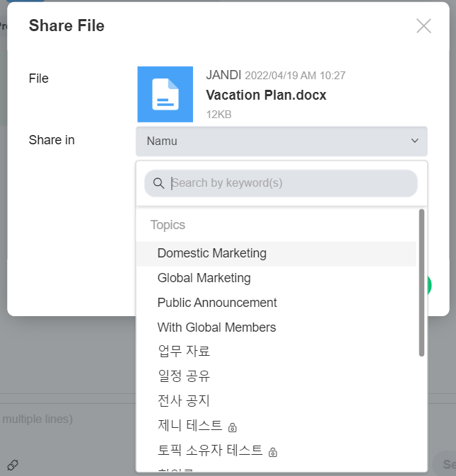456x476 pixels.
Task: Click the lock icon beside 제니 테스트
Action: point(232,427)
